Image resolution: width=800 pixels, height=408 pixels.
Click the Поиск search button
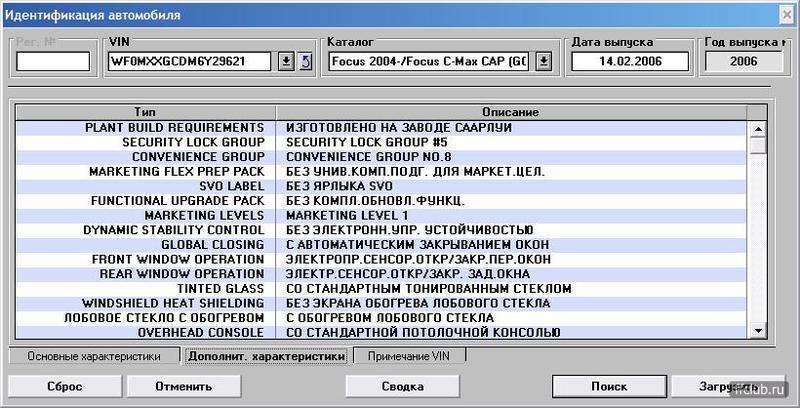[x=609, y=386]
